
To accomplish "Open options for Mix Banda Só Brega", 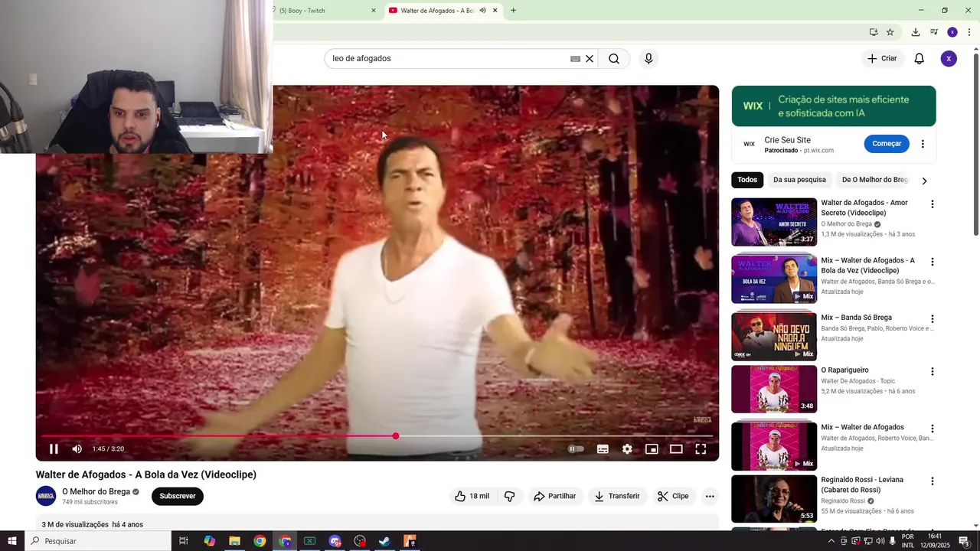I will tap(932, 319).
